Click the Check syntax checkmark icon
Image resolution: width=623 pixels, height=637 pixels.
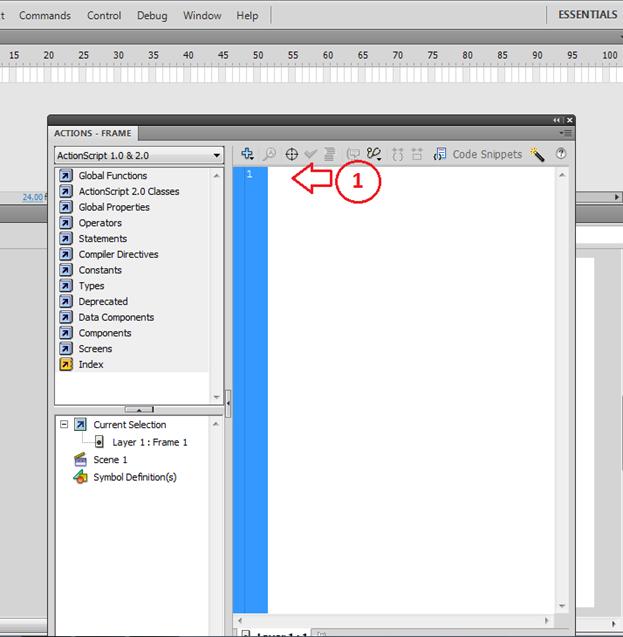coord(311,154)
